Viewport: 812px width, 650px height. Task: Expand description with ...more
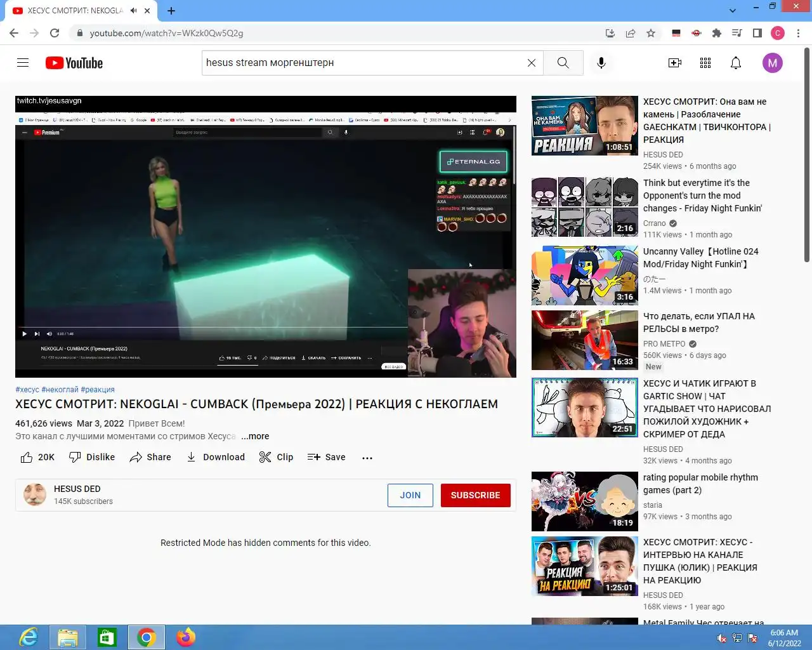click(255, 436)
